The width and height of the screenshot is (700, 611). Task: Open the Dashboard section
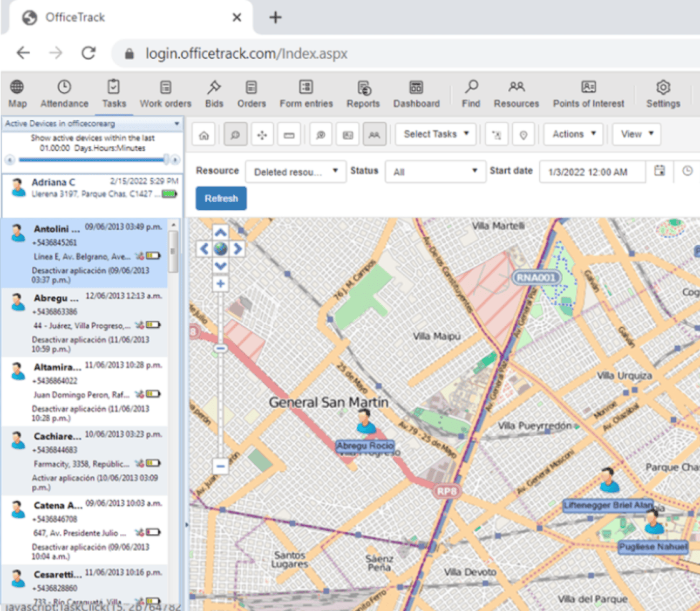(x=416, y=94)
